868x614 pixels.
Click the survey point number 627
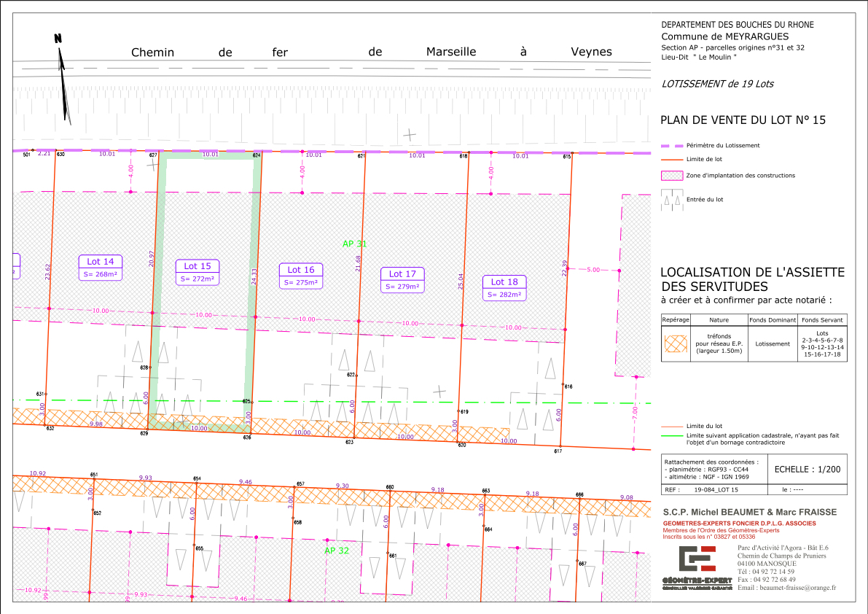tap(153, 155)
